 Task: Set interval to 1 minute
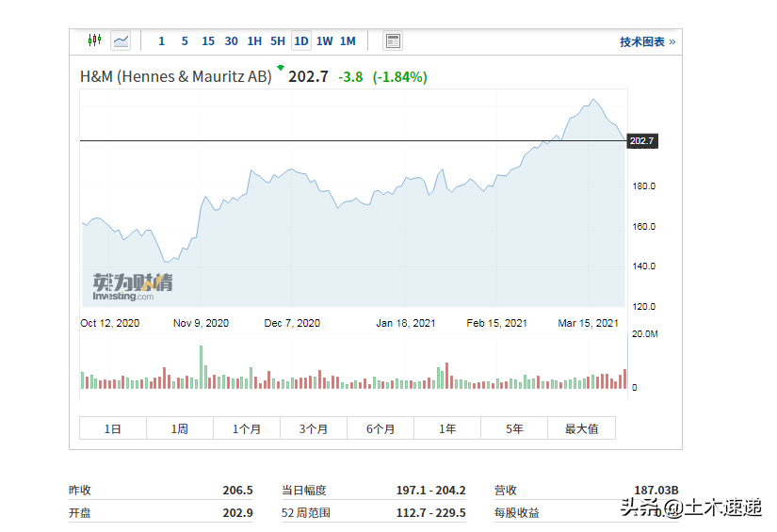[x=161, y=41]
